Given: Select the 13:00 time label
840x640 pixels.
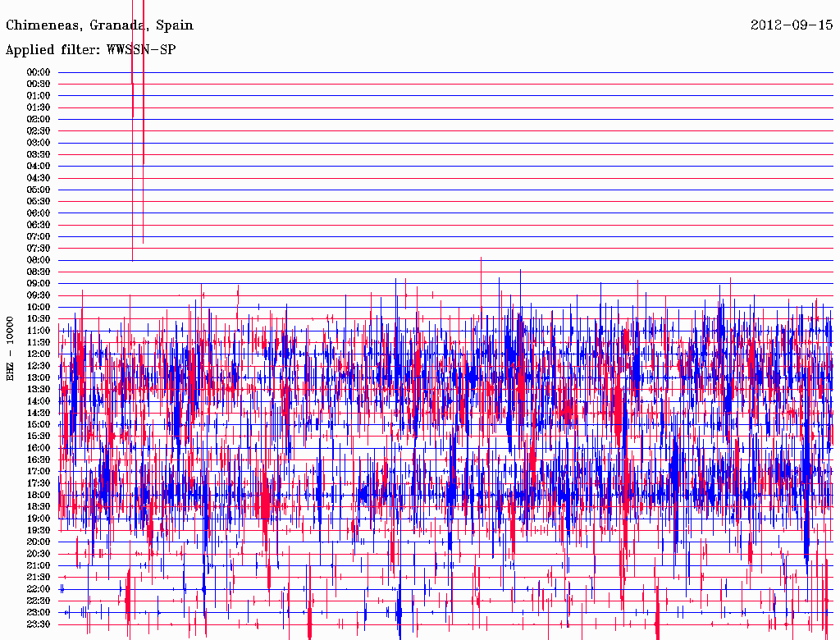Looking at the screenshot, I should tap(39, 377).
